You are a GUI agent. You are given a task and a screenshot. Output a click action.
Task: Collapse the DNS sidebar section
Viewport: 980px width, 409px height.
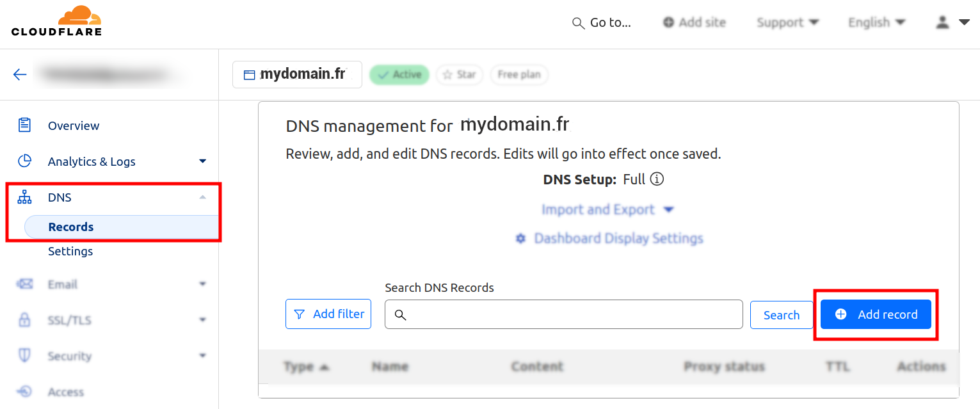[202, 197]
